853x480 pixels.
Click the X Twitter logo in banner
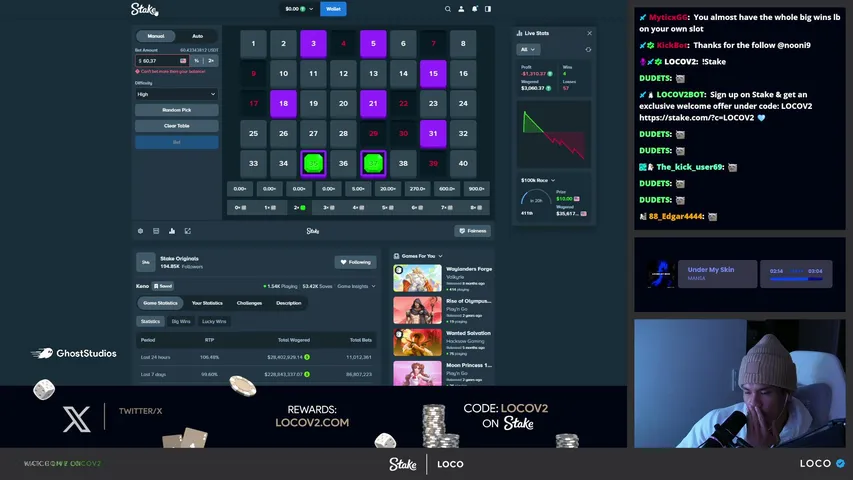click(x=77, y=419)
